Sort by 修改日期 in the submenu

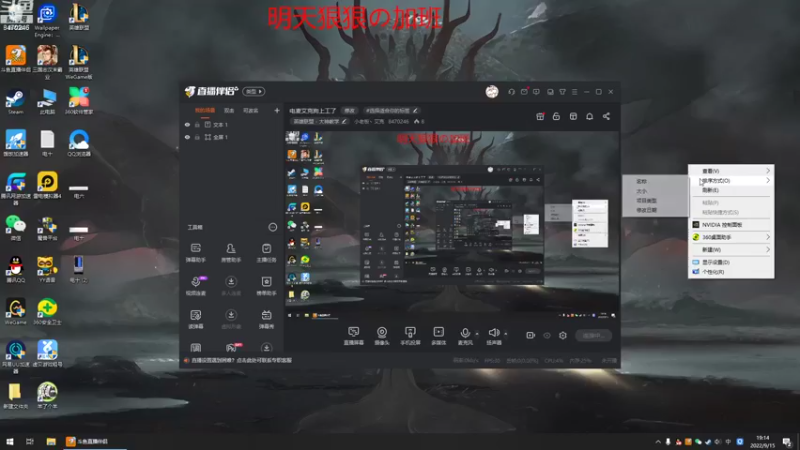tap(655, 210)
